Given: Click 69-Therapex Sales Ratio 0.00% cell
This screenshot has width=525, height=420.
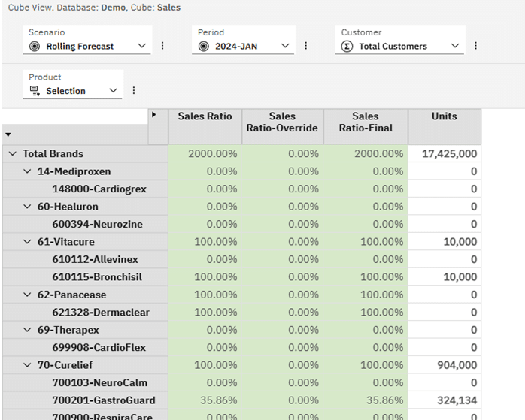Looking at the screenshot, I should tap(205, 330).
